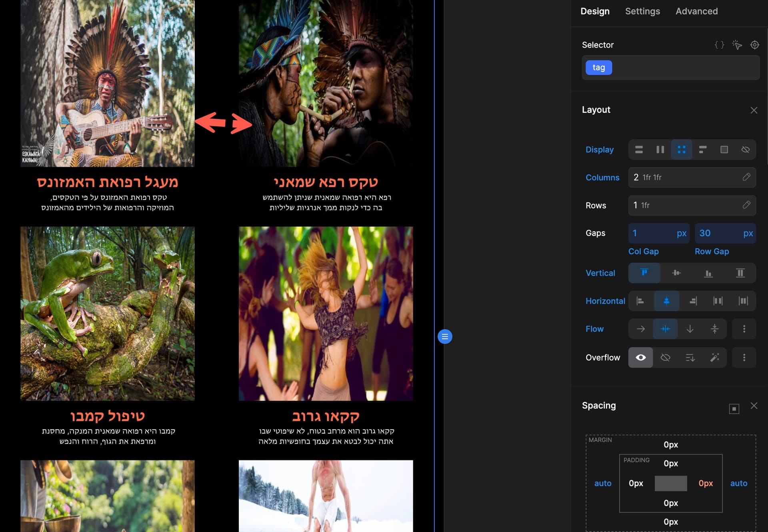The width and height of the screenshot is (768, 532).
Task: Select the 'tag' selector chip
Action: [x=598, y=68]
